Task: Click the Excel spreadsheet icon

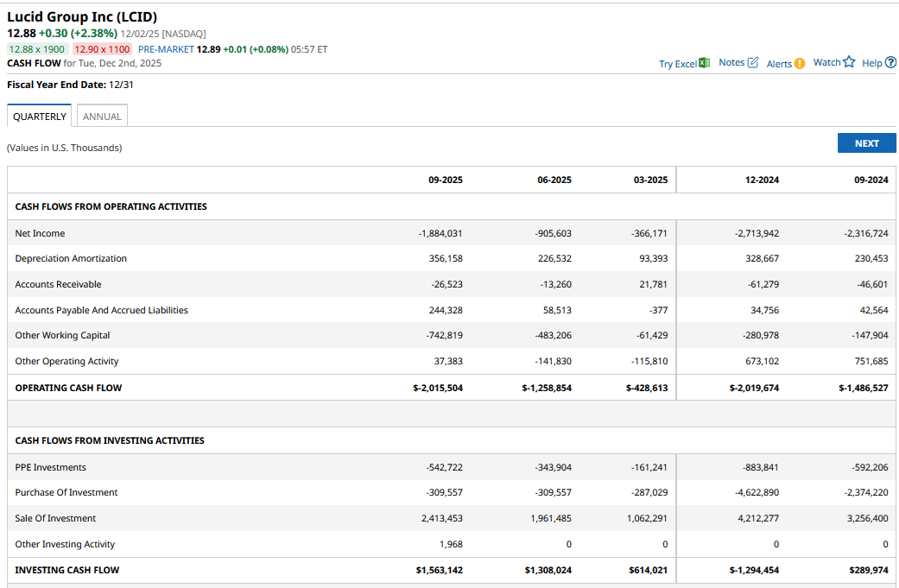Action: (704, 63)
